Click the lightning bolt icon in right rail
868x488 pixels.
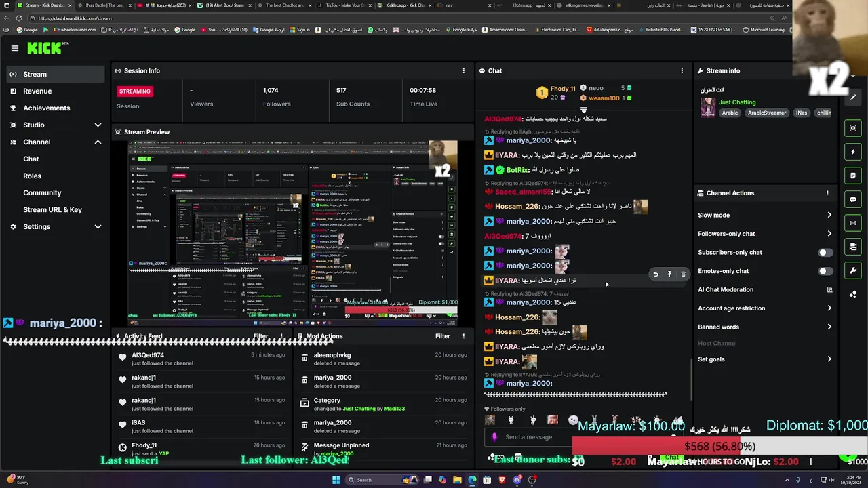853,152
